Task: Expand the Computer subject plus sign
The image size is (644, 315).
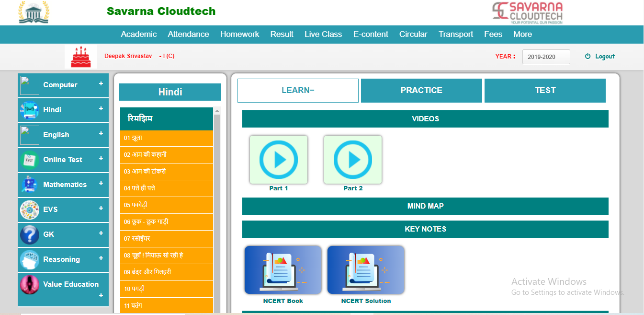Action: pyautogui.click(x=101, y=84)
